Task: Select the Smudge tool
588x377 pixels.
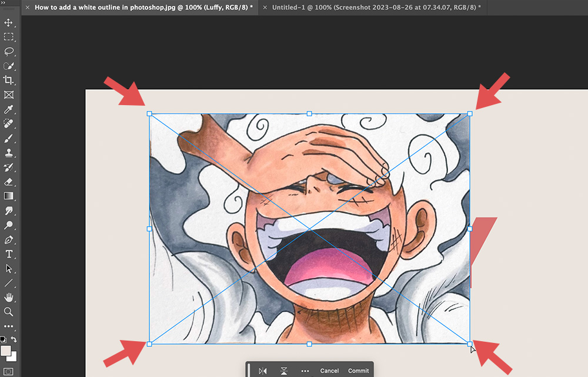Action: tap(8, 211)
